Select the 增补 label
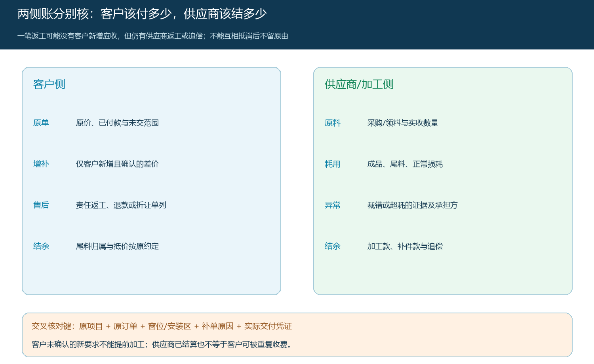Screen dimensions: 594x364 41,164
